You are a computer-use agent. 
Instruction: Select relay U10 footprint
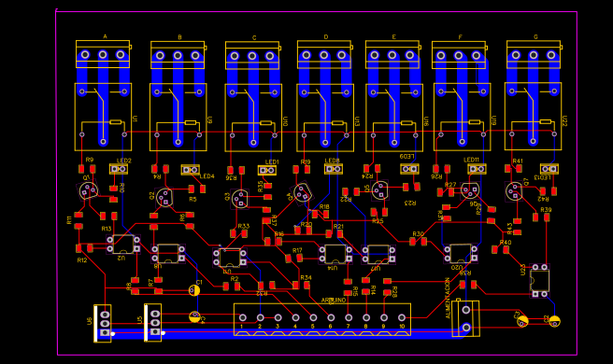(x=253, y=118)
